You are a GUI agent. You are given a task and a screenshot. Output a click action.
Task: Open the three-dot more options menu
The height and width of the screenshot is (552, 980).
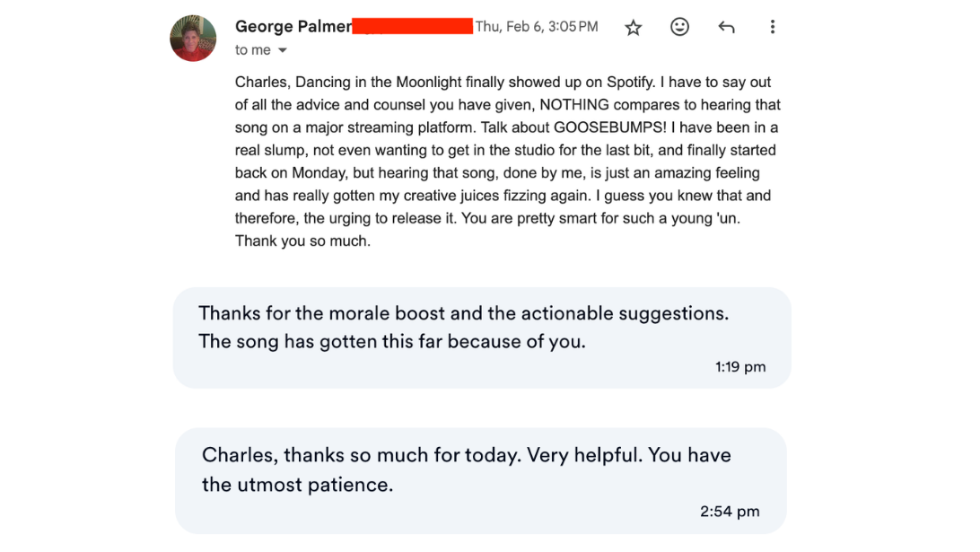point(772,27)
